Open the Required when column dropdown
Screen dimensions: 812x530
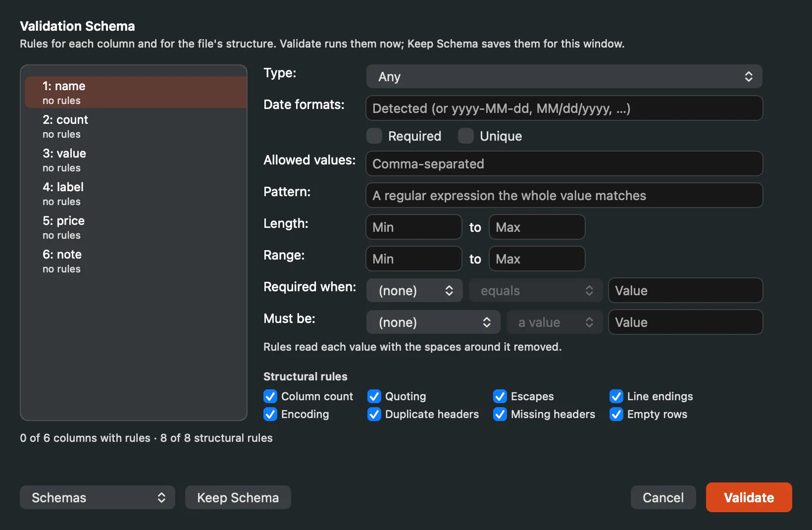tap(414, 291)
